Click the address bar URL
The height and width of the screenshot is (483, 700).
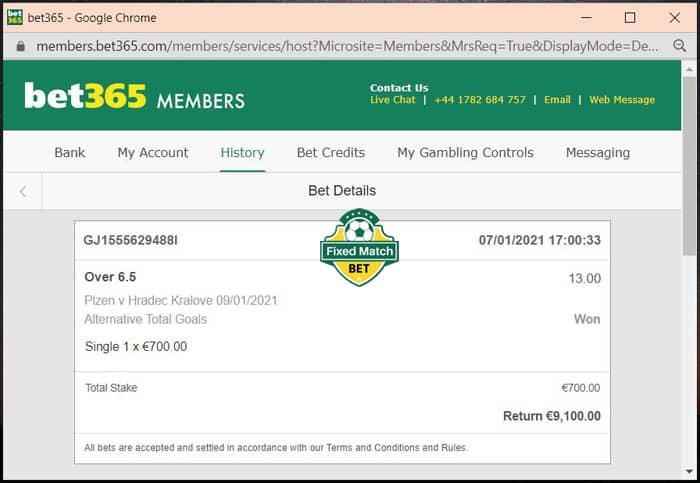(x=347, y=46)
